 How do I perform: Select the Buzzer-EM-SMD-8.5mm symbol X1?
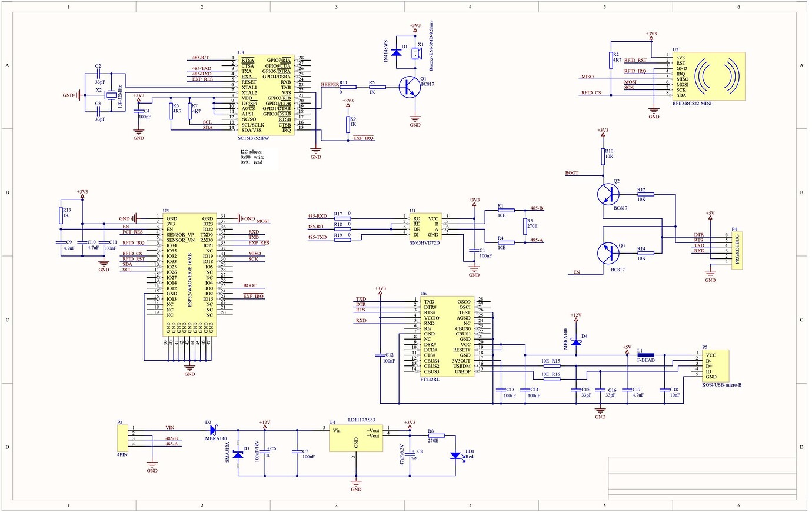416,53
